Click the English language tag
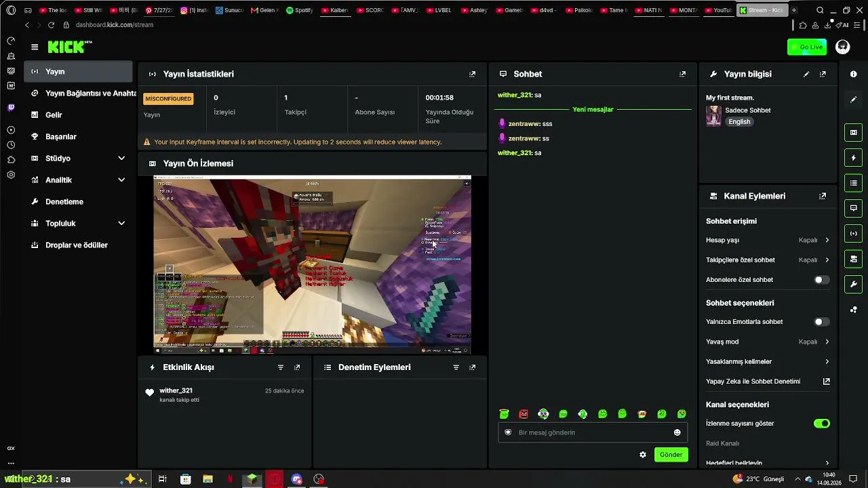This screenshot has width=868, height=488. point(739,122)
